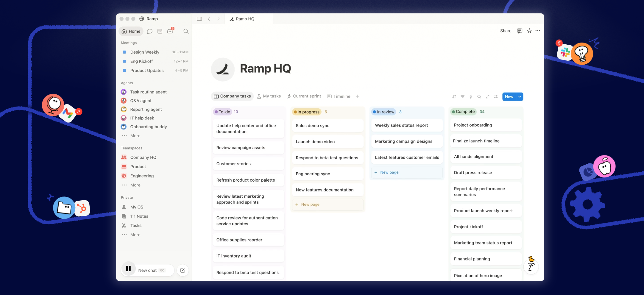
Task: Open the comments icon next to Share
Action: point(520,31)
